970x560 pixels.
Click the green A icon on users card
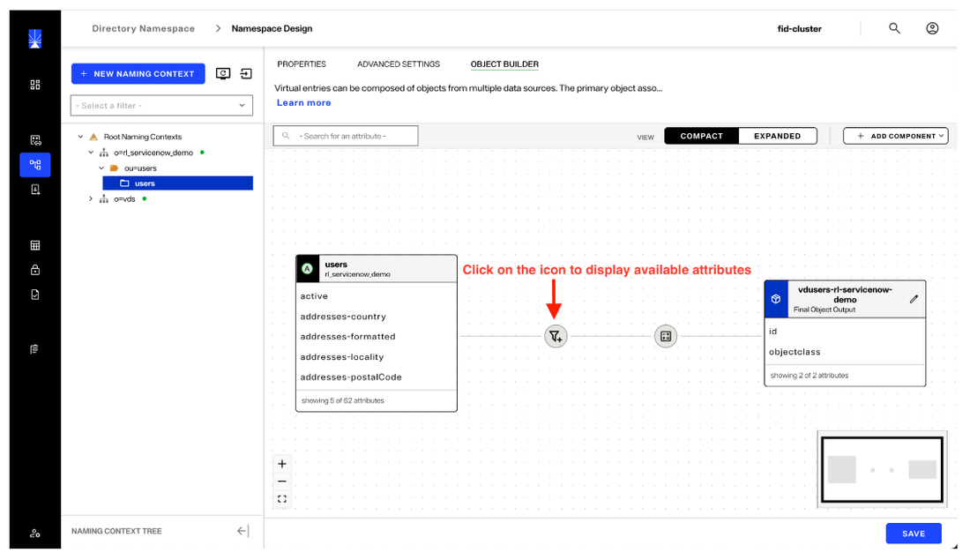[308, 269]
